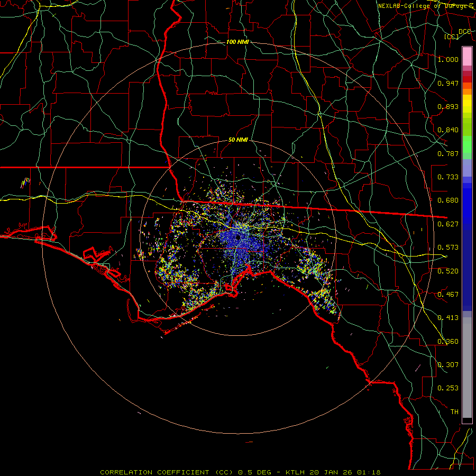Click the TH threshold label
476x476 pixels.
(x=454, y=412)
